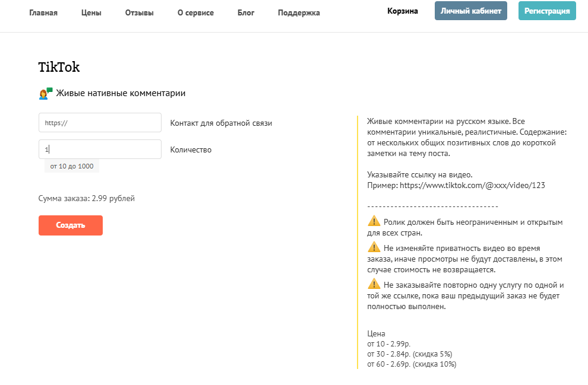Click the Указывайте ссылку на видео text
588x385 pixels.
click(x=420, y=175)
